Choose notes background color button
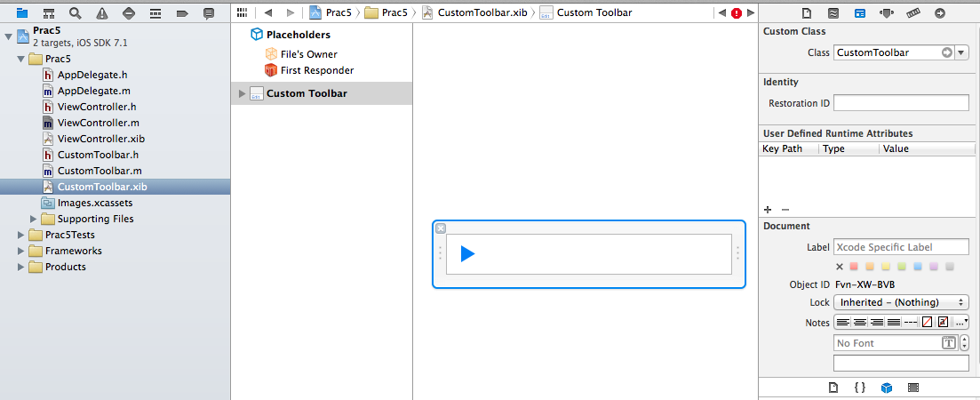The image size is (980, 400). (943, 322)
